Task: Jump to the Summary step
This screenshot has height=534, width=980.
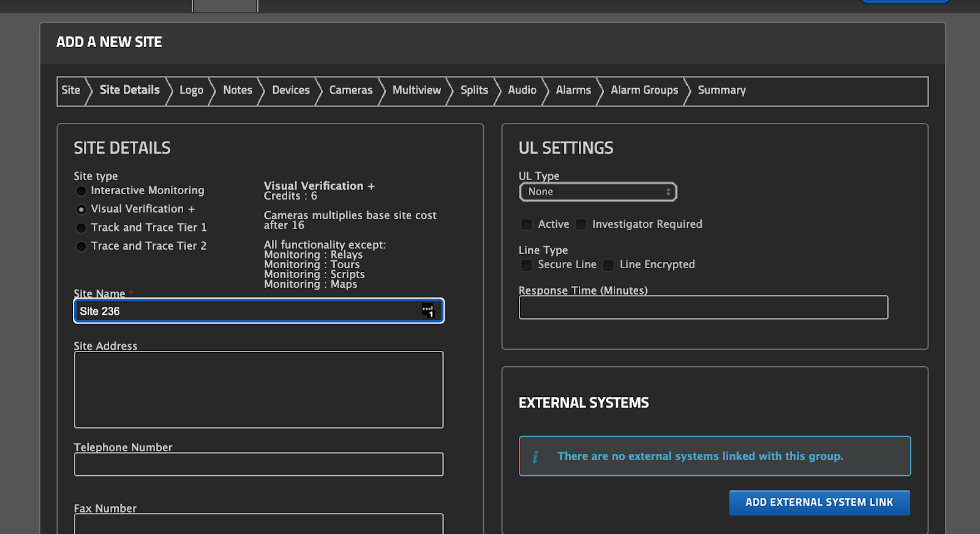Action: (722, 90)
